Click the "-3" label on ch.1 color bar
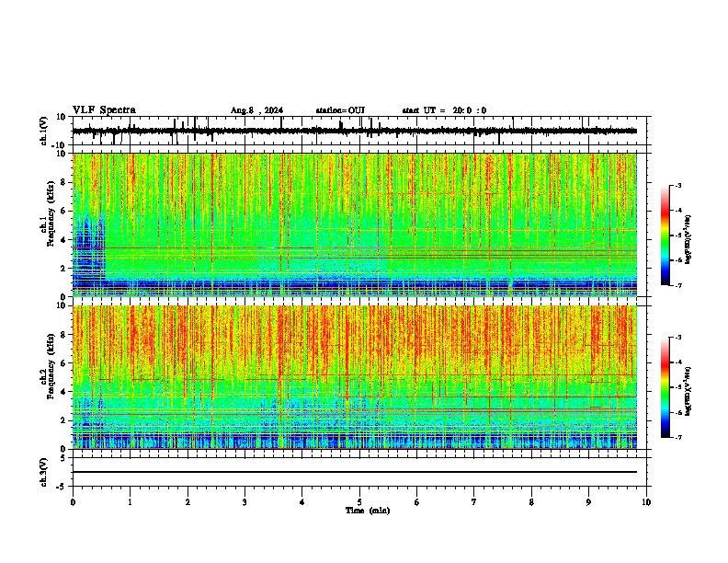This screenshot has width=728, height=563. point(678,186)
